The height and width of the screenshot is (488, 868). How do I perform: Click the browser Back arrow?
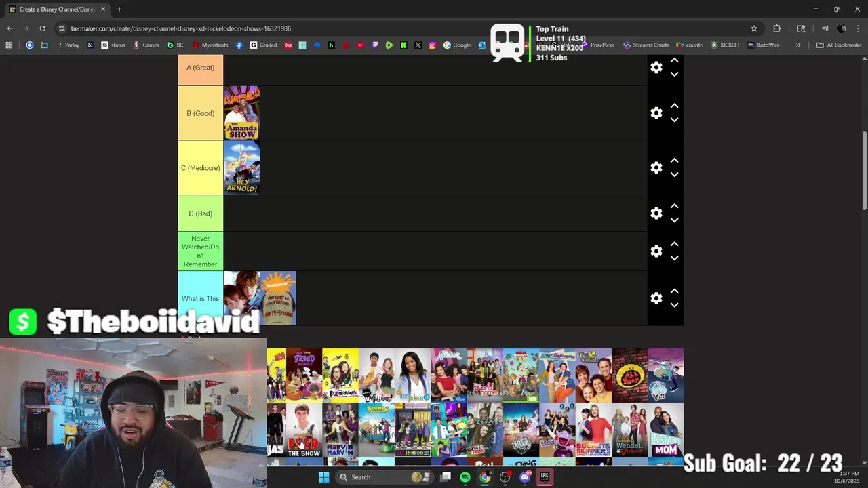point(9,28)
